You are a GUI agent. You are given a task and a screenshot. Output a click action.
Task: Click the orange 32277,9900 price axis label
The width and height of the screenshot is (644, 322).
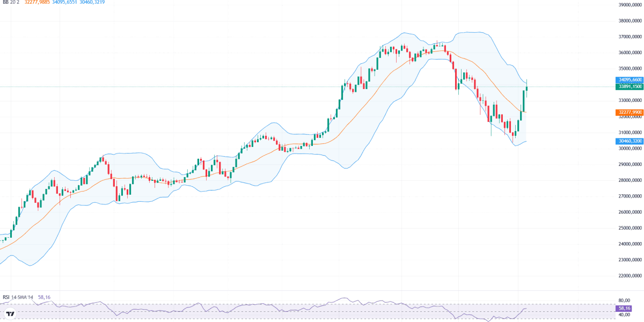(630, 112)
